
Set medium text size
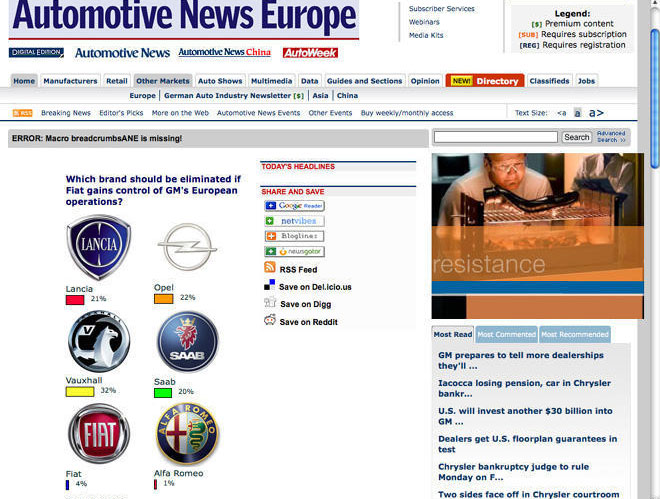pyautogui.click(x=578, y=113)
